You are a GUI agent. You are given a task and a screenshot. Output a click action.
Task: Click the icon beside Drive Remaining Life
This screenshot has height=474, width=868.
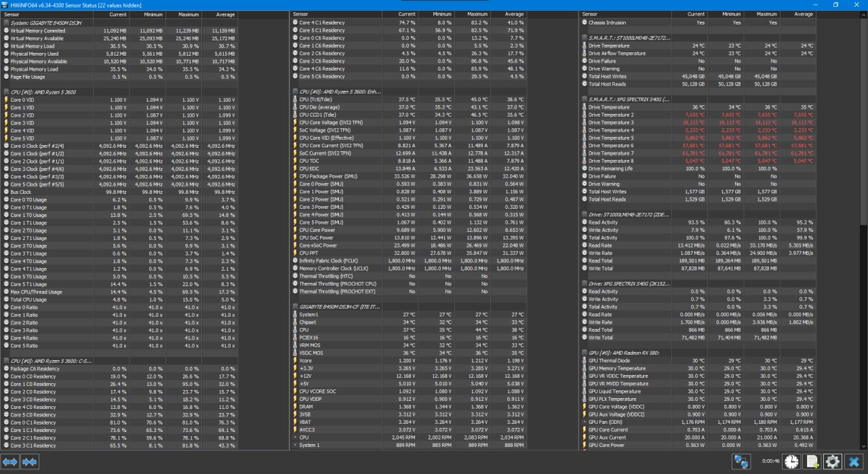(584, 168)
